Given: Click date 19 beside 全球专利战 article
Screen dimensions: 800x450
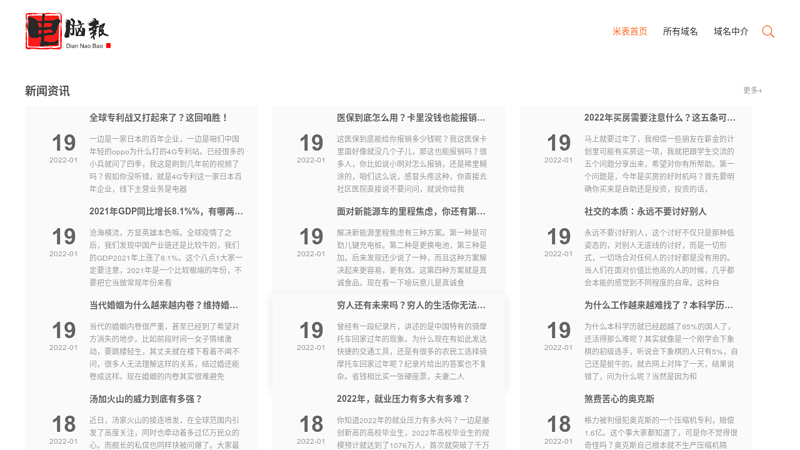Looking at the screenshot, I should (x=64, y=143).
